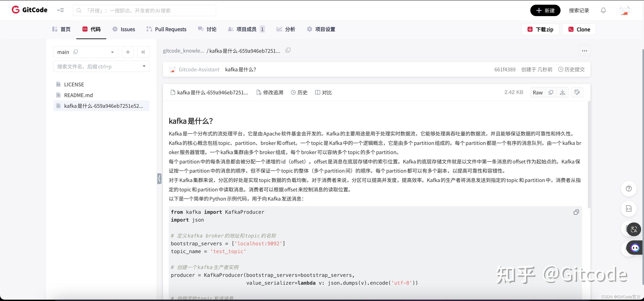The image size is (644, 301).
Task: Edit the file using the pencil icon
Action: [x=577, y=92]
